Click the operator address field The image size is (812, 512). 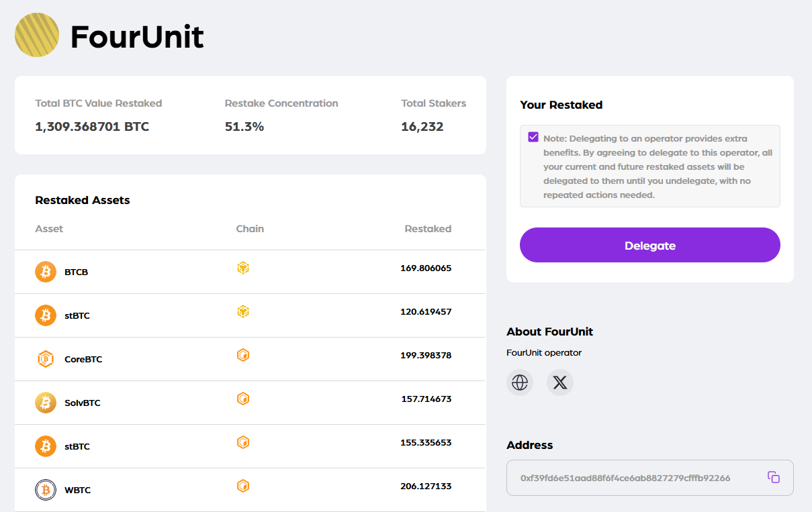pyautogui.click(x=625, y=478)
